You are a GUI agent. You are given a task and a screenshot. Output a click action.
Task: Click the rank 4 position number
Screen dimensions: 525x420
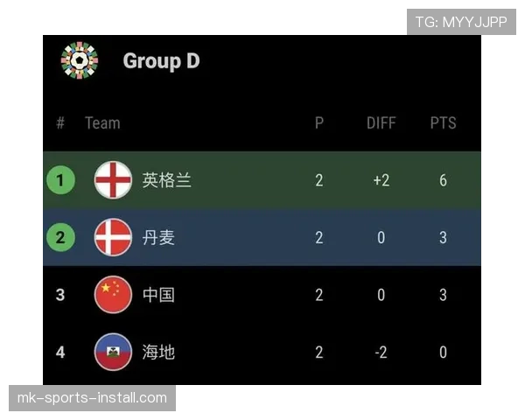point(60,353)
